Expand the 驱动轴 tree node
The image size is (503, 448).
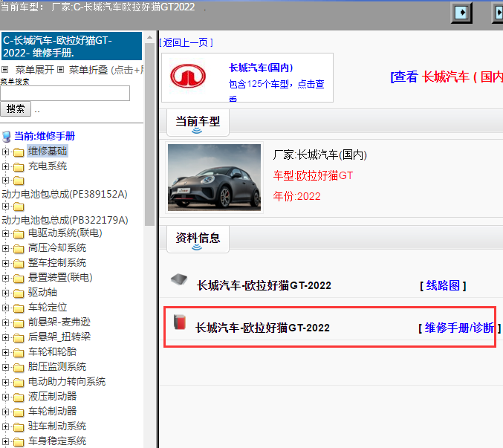pyautogui.click(x=5, y=293)
